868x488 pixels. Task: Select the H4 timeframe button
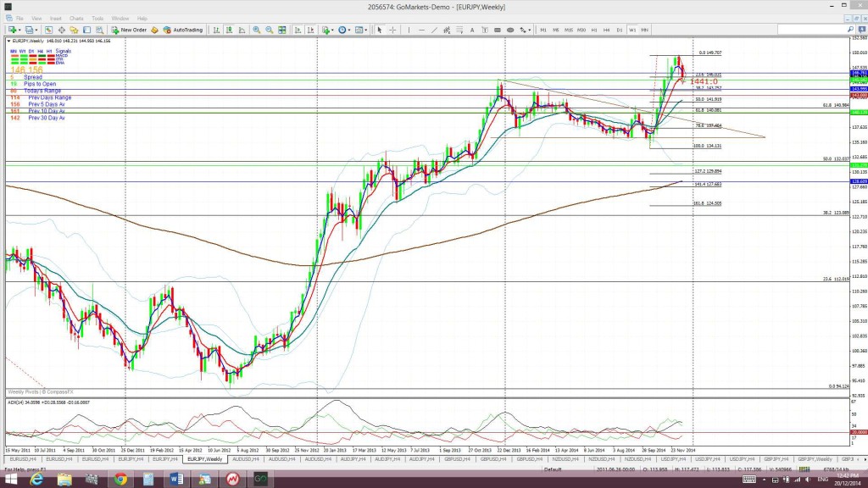point(607,30)
